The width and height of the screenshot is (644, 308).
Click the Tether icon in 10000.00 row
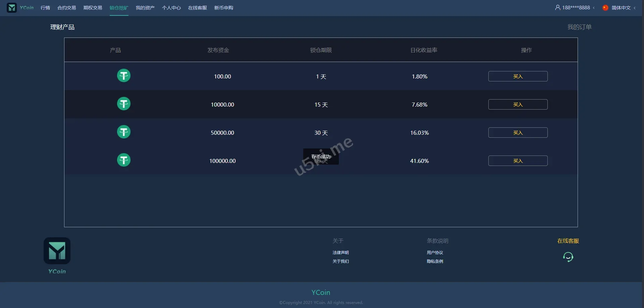point(123,104)
